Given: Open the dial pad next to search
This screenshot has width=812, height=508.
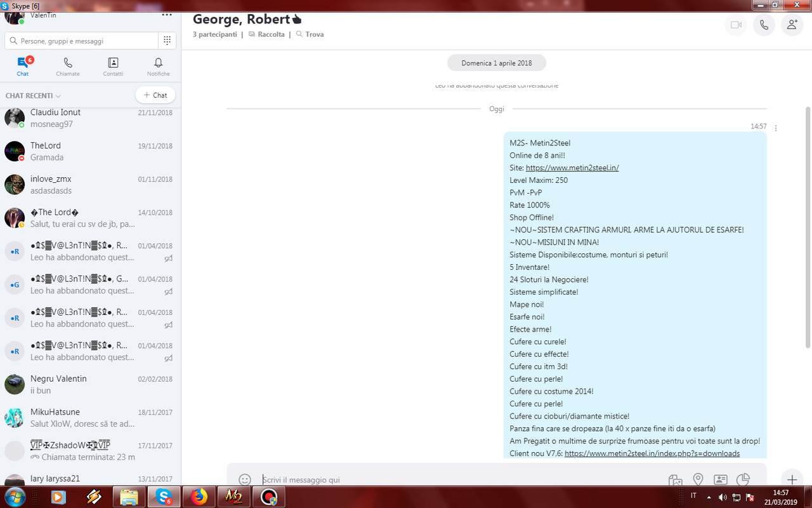Looking at the screenshot, I should pyautogui.click(x=167, y=41).
